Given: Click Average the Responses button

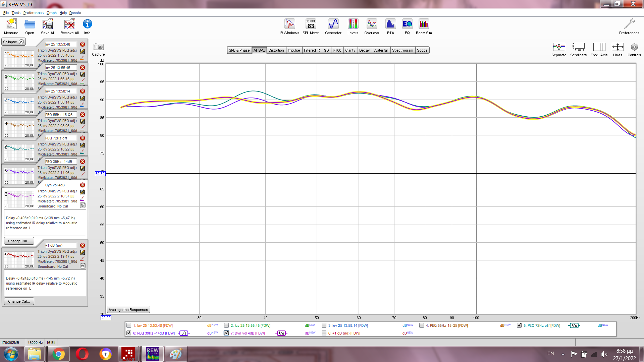Looking at the screenshot, I should point(128,310).
